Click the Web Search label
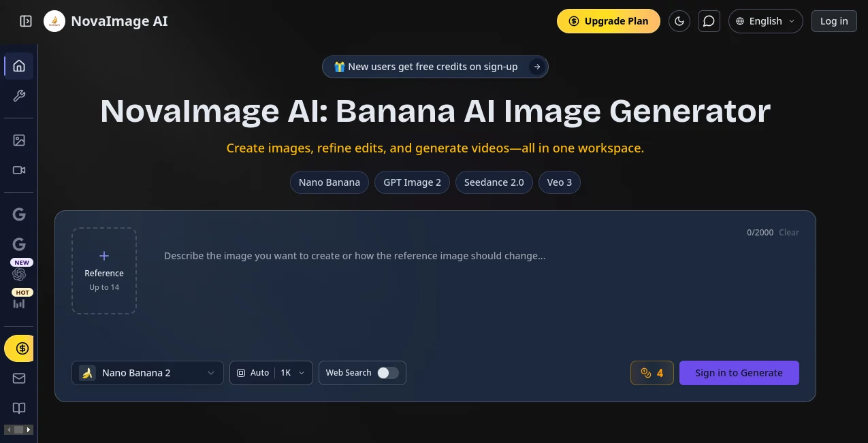Screen dimensions: 868x443 (349, 373)
